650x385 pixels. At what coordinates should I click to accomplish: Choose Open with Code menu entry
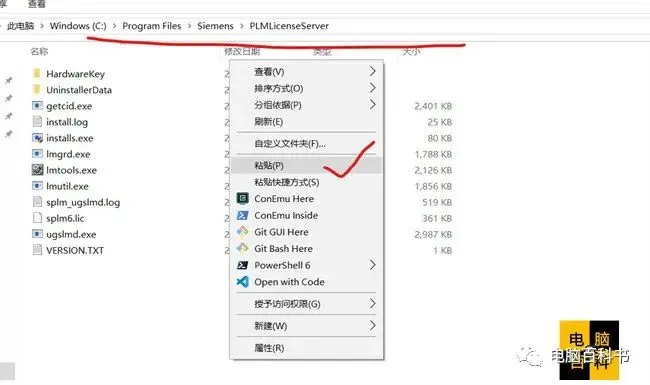point(306,282)
